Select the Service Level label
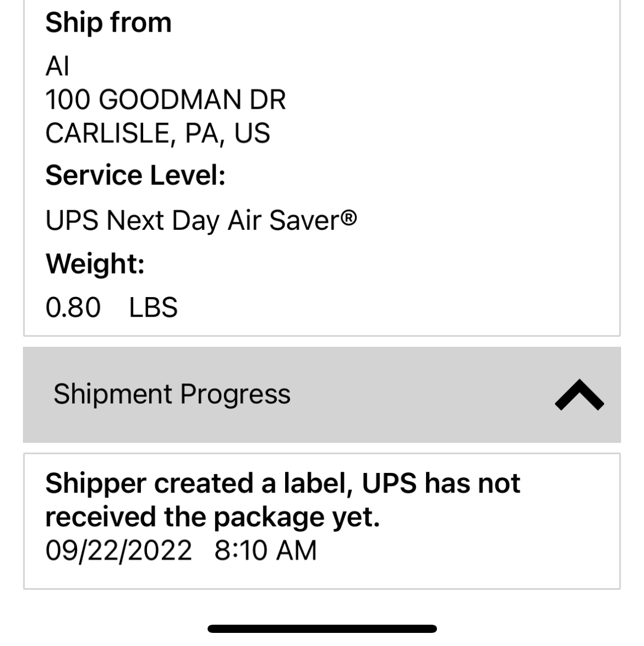The height and width of the screenshot is (646, 644). click(x=135, y=176)
